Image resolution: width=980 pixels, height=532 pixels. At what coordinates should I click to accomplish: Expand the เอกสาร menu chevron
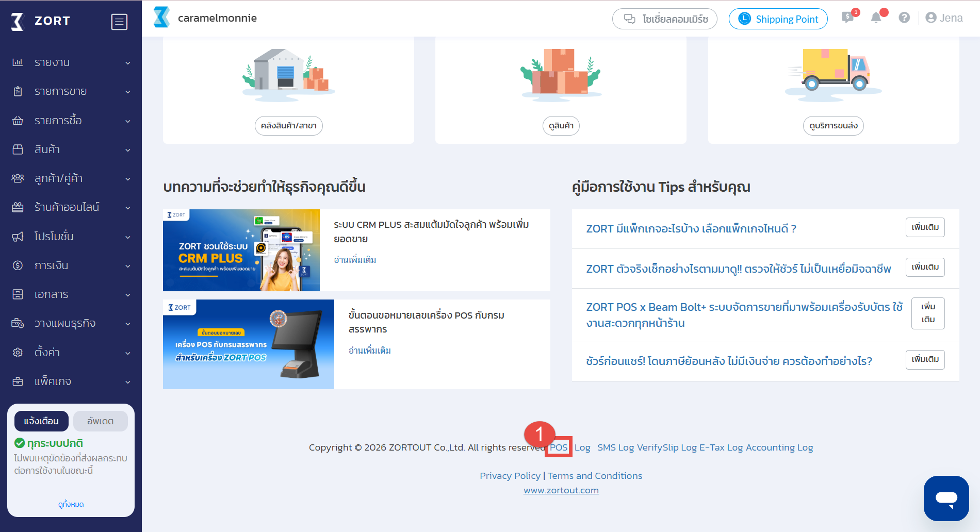click(x=128, y=295)
